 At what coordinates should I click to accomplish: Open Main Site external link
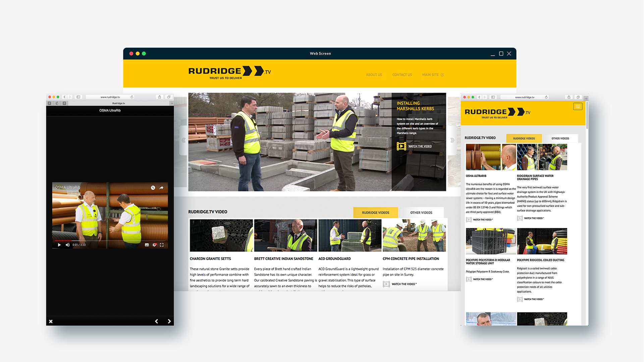pyautogui.click(x=433, y=75)
